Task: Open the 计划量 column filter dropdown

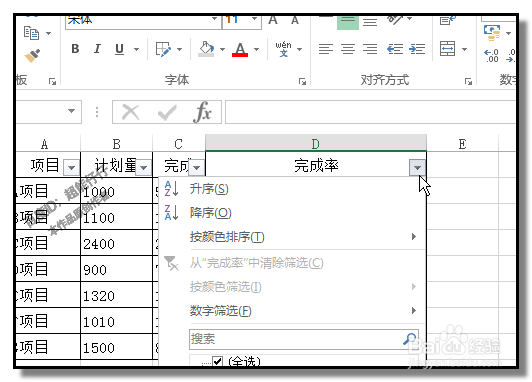Action: click(144, 168)
